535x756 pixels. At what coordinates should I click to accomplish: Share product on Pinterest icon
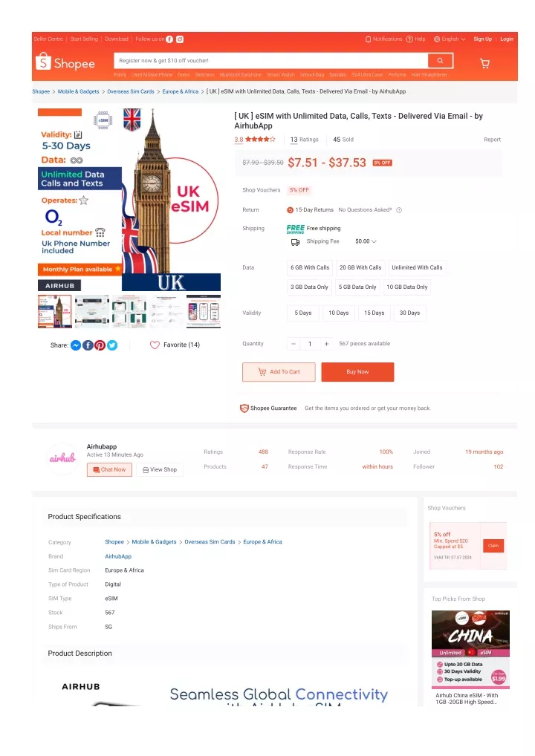tap(100, 345)
